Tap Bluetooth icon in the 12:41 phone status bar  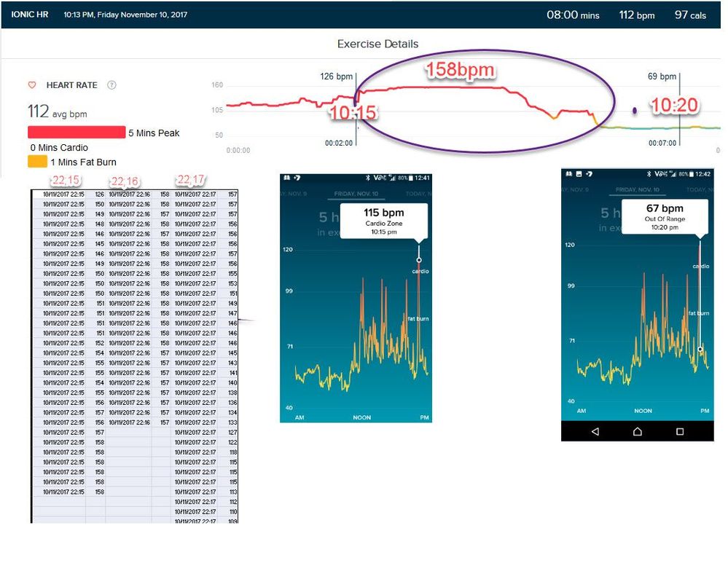coord(368,178)
